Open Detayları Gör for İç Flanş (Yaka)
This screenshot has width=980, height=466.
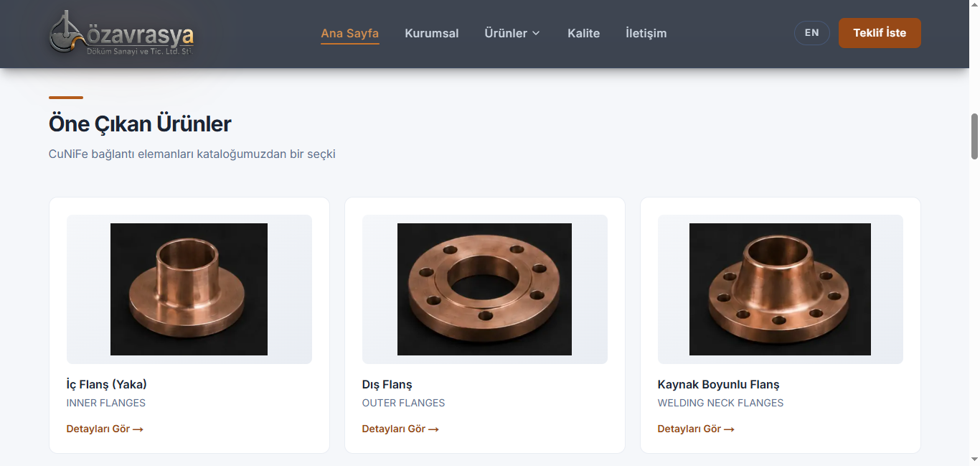[x=105, y=429]
